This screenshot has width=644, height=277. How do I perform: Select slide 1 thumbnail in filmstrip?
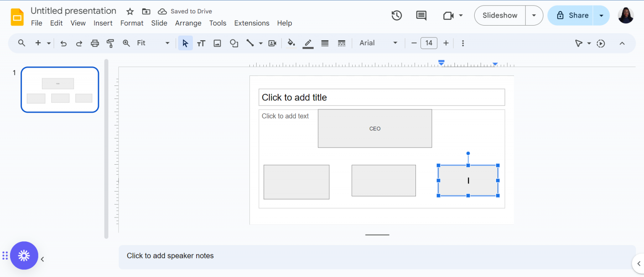60,89
